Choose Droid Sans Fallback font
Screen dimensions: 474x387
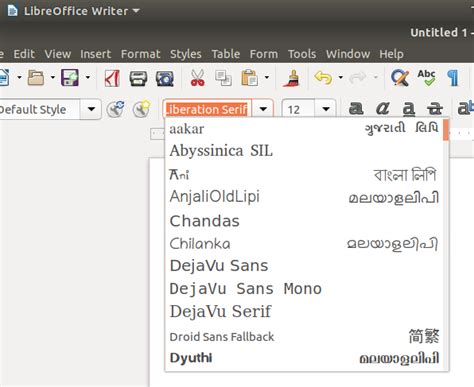click(x=304, y=336)
